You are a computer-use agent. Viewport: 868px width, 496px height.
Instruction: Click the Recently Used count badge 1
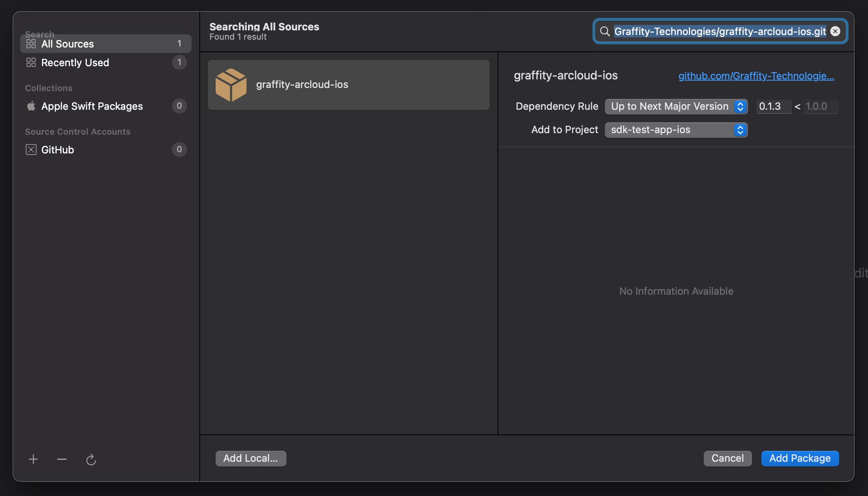click(179, 62)
